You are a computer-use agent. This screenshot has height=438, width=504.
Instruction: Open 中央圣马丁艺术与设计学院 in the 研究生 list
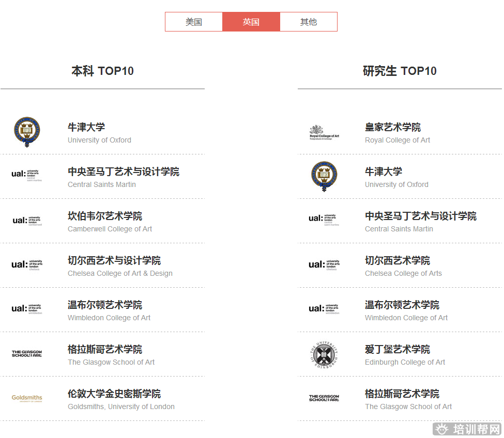[421, 216]
